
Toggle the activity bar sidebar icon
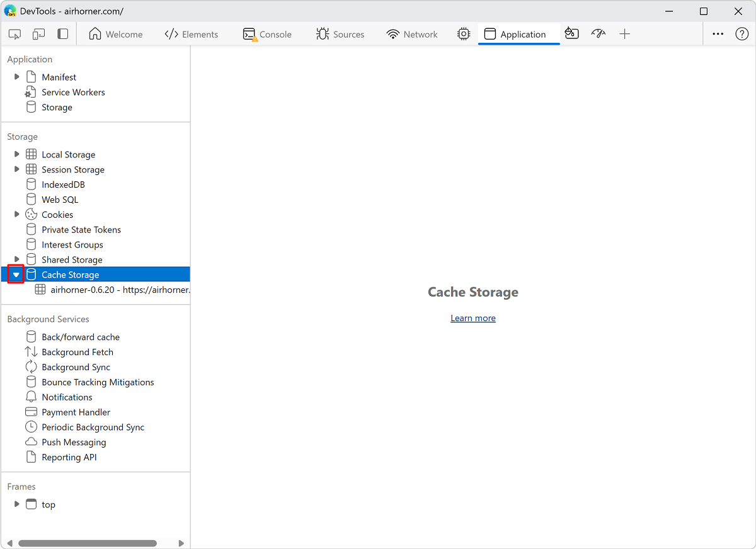pyautogui.click(x=63, y=34)
